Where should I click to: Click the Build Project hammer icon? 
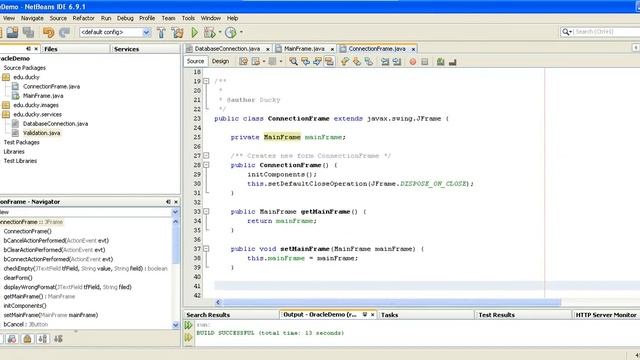click(161, 32)
